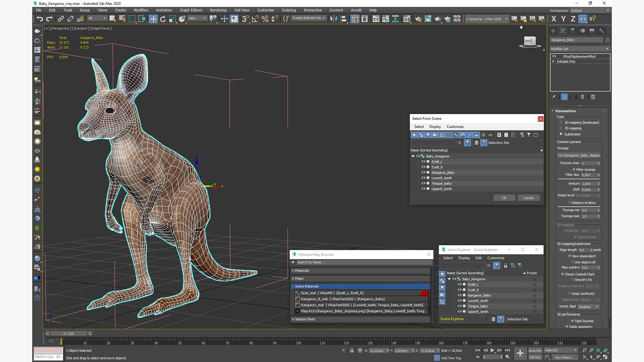Click the Texmap 131 map button
644x362 pixels.
[579, 155]
